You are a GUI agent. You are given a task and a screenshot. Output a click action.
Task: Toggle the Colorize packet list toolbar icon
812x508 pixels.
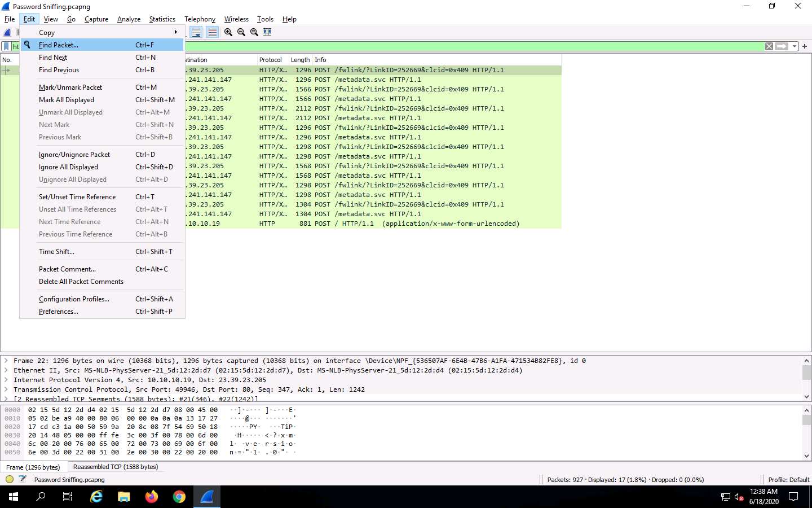point(212,32)
